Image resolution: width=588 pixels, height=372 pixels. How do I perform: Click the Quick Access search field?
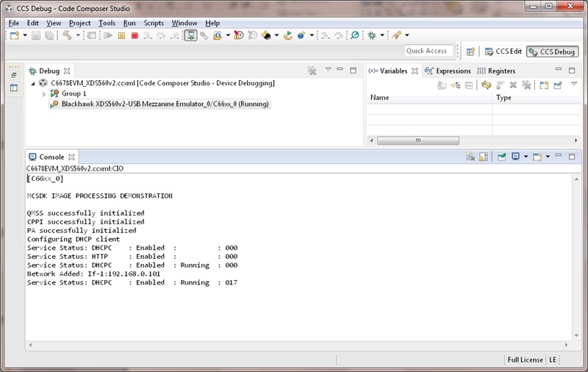431,51
